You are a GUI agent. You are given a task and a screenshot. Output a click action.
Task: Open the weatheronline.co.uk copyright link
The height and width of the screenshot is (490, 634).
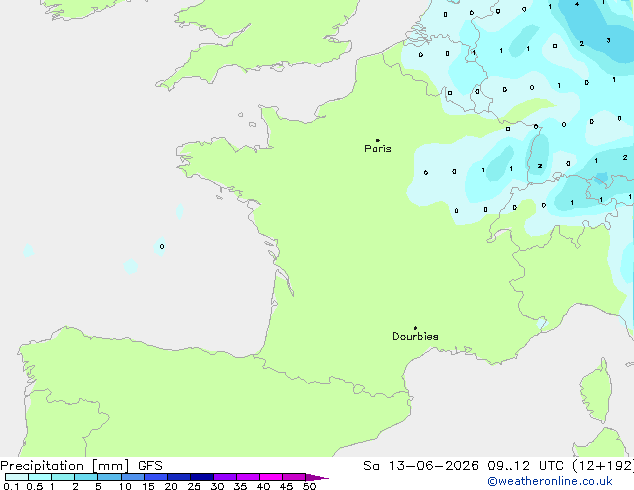tap(550, 481)
